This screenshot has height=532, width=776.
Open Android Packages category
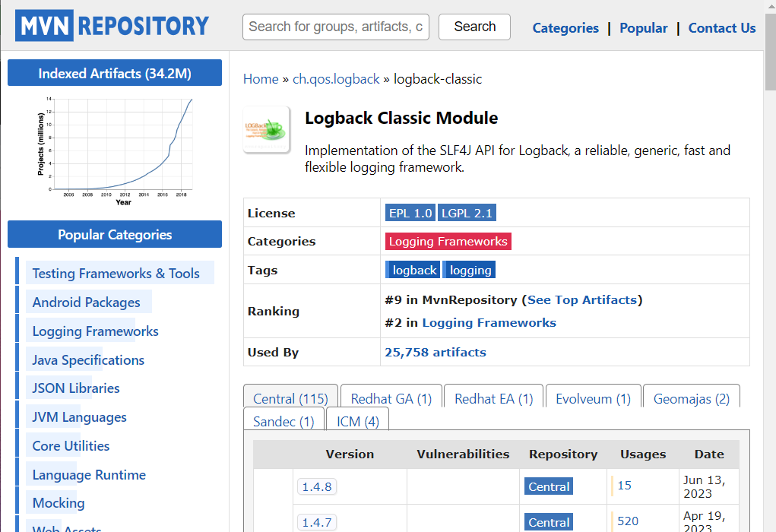point(86,302)
